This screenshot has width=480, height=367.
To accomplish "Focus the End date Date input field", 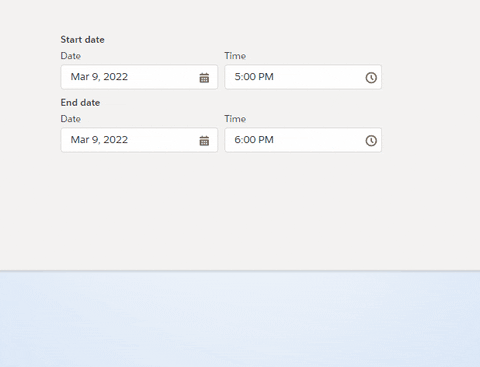I will click(x=139, y=140).
